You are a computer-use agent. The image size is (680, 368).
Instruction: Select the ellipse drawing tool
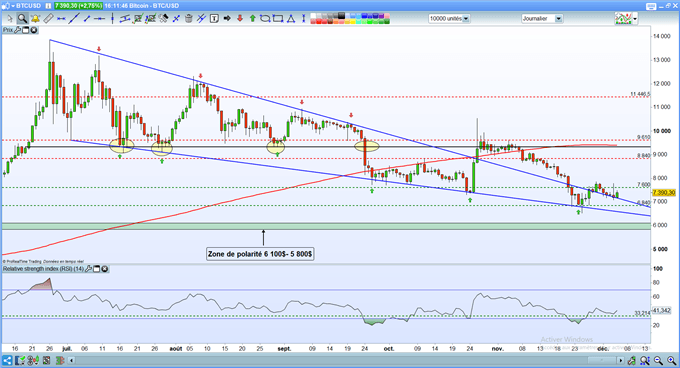click(x=265, y=19)
